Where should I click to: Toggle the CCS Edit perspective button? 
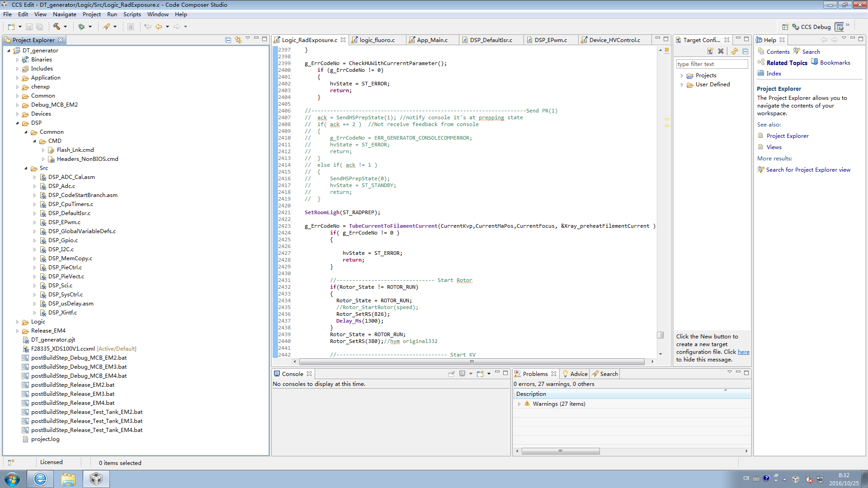coord(840,27)
